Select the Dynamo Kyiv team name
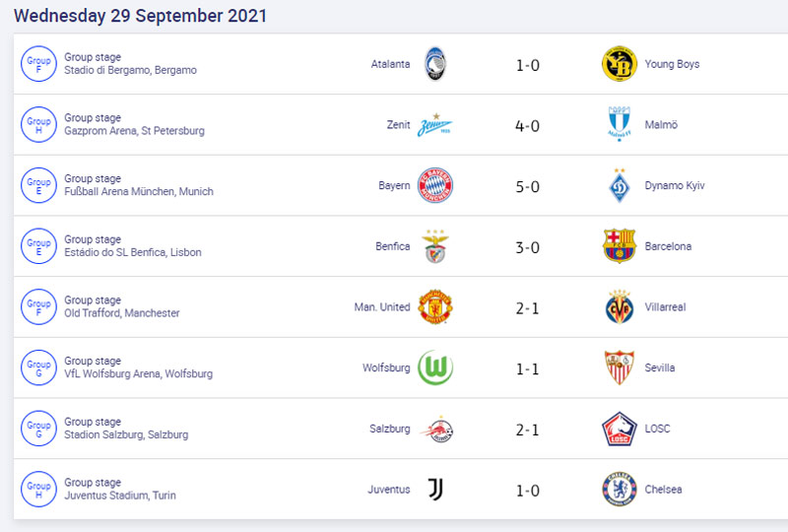Image resolution: width=788 pixels, height=532 pixels. 675,185
